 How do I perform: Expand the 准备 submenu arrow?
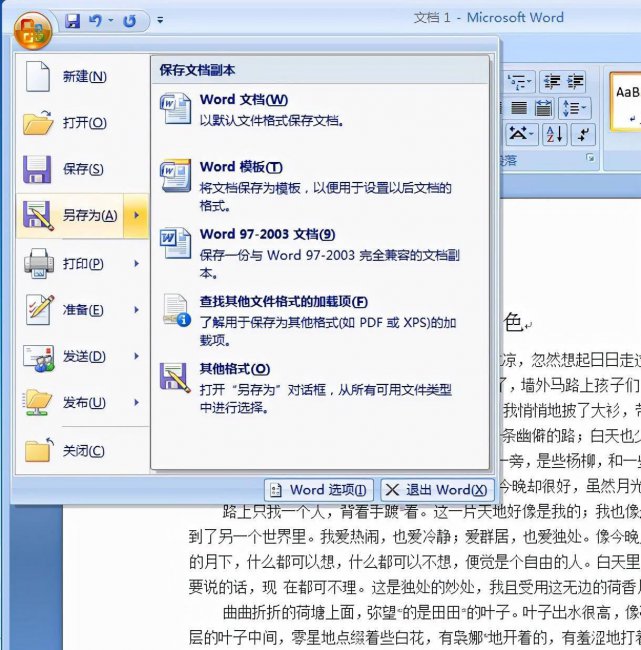tap(136, 310)
